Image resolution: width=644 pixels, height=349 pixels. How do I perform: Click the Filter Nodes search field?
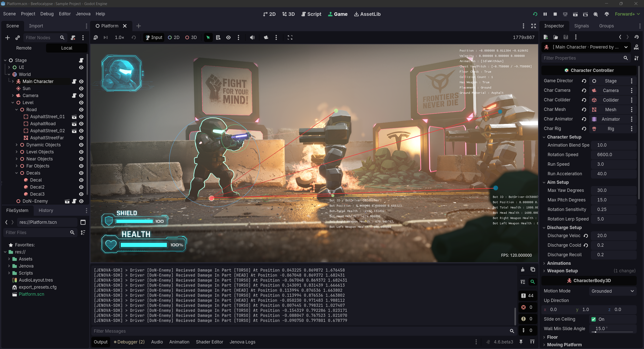pyautogui.click(x=45, y=38)
